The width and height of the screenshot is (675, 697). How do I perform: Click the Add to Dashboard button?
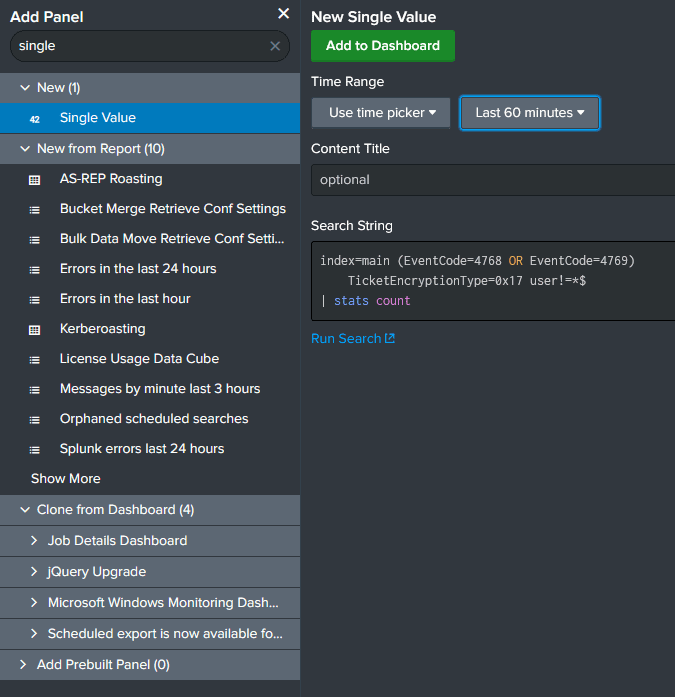click(382, 46)
